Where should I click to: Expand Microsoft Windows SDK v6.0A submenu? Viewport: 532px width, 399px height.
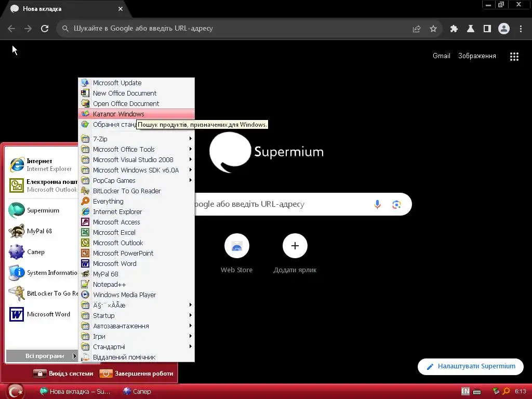tap(137, 170)
